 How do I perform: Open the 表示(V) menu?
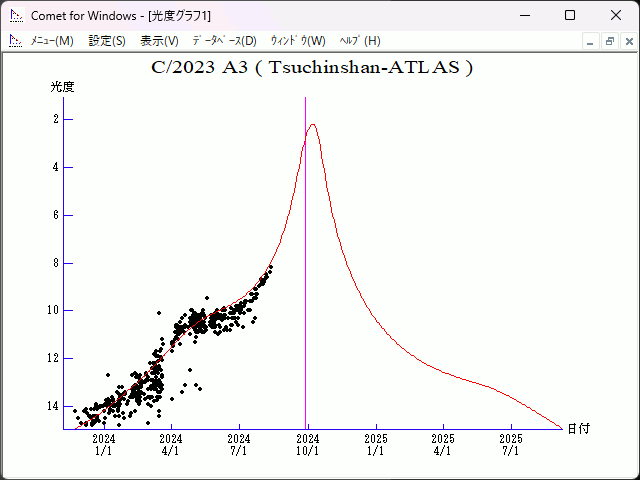tap(159, 41)
